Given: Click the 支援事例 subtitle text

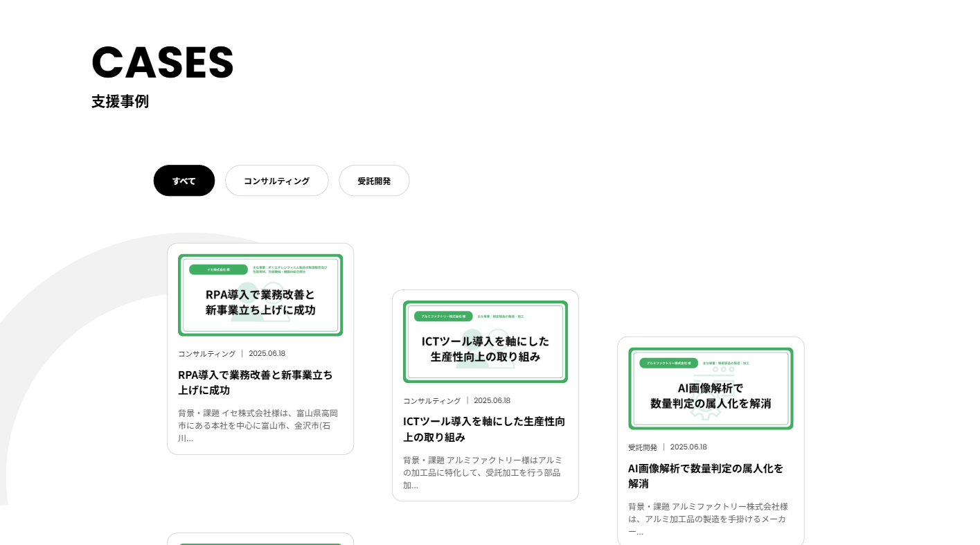Looking at the screenshot, I should pos(121,102).
